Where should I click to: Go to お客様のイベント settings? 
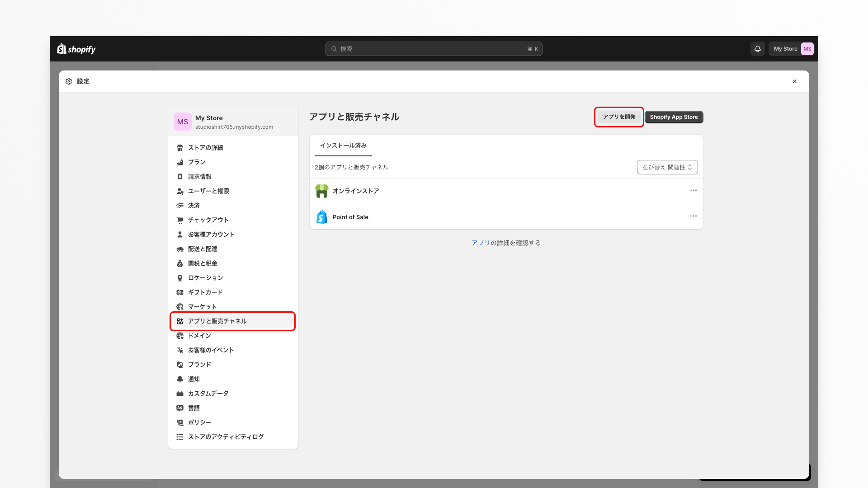(233, 350)
